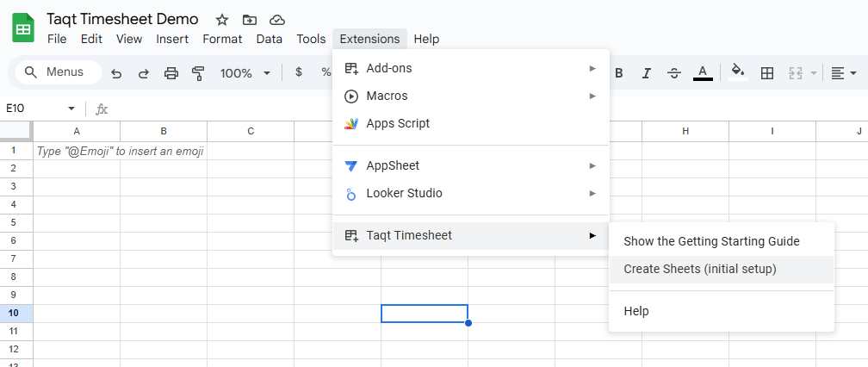This screenshot has width=868, height=367.
Task: Click the Taqt Timesheet add-on icon
Action: point(351,235)
